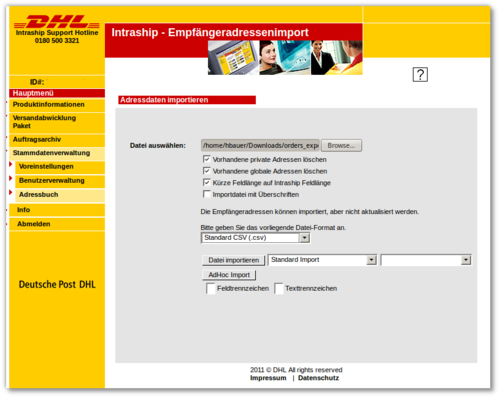
Task: Open the 'Standard Import' dropdown
Action: click(322, 260)
